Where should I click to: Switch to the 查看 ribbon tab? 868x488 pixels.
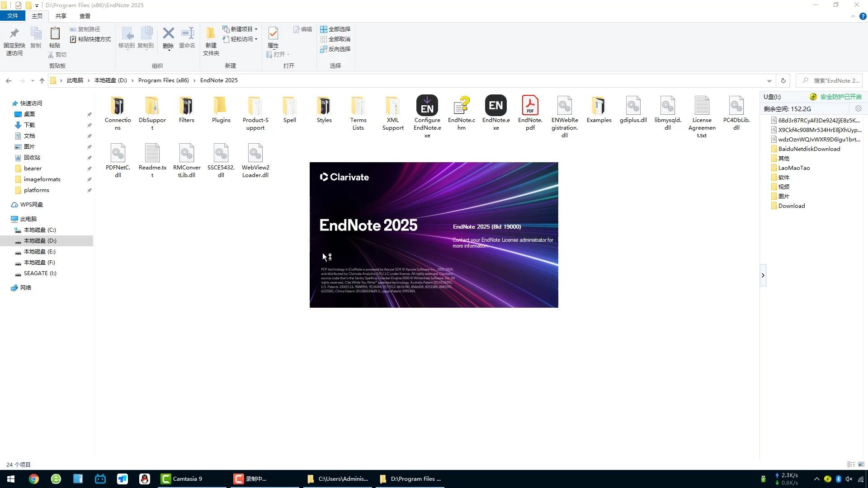click(85, 15)
